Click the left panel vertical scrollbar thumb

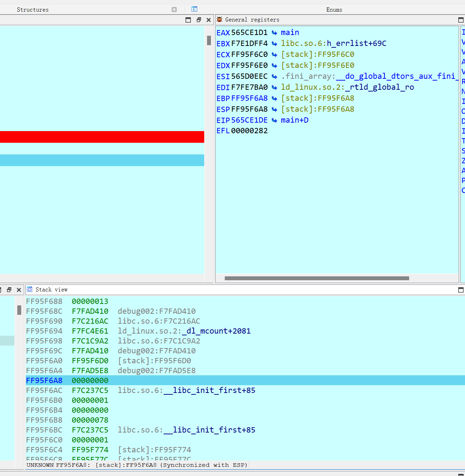[x=209, y=40]
